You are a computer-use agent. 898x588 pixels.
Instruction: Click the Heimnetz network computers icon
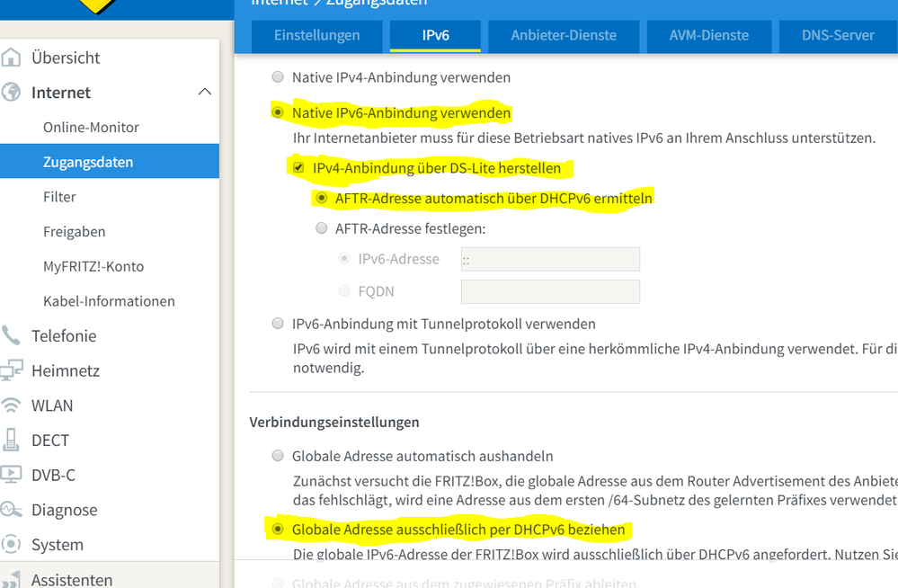pos(10,370)
